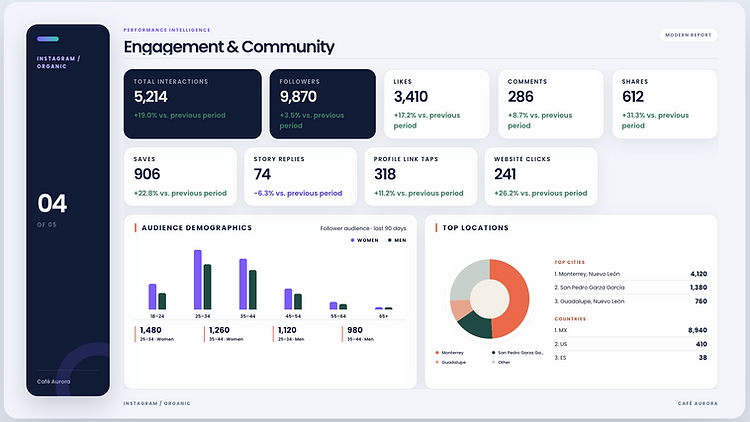The image size is (750, 422).
Task: Click the 18-24 women purple bar
Action: pos(153,297)
